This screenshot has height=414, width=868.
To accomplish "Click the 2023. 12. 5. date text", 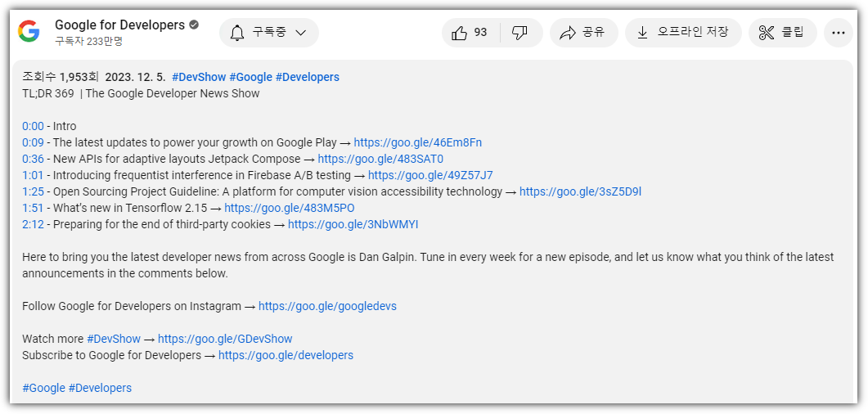I will 135,77.
